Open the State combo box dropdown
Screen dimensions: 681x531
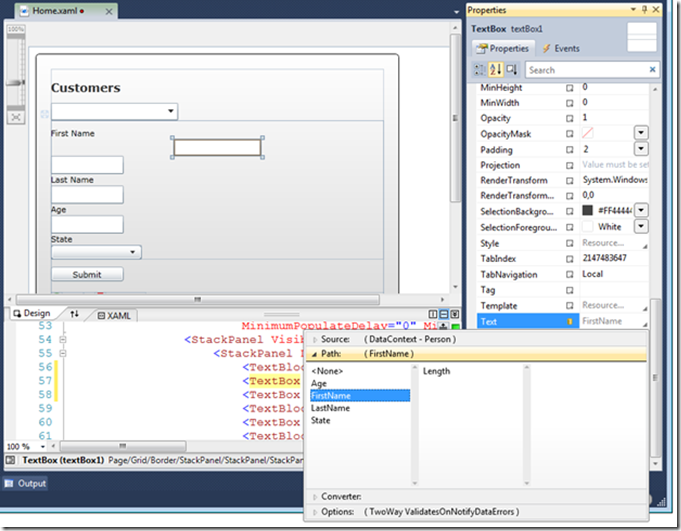(x=132, y=252)
